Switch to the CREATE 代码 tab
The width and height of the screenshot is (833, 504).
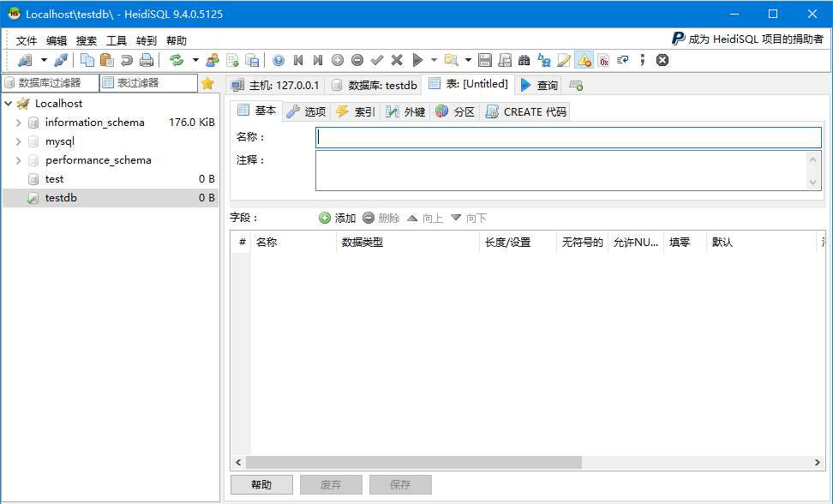click(525, 111)
